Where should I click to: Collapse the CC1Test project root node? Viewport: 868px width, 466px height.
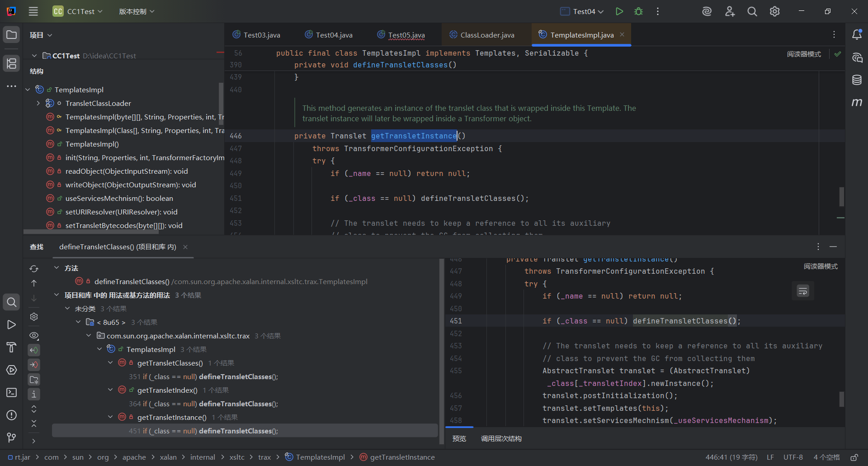click(x=34, y=56)
